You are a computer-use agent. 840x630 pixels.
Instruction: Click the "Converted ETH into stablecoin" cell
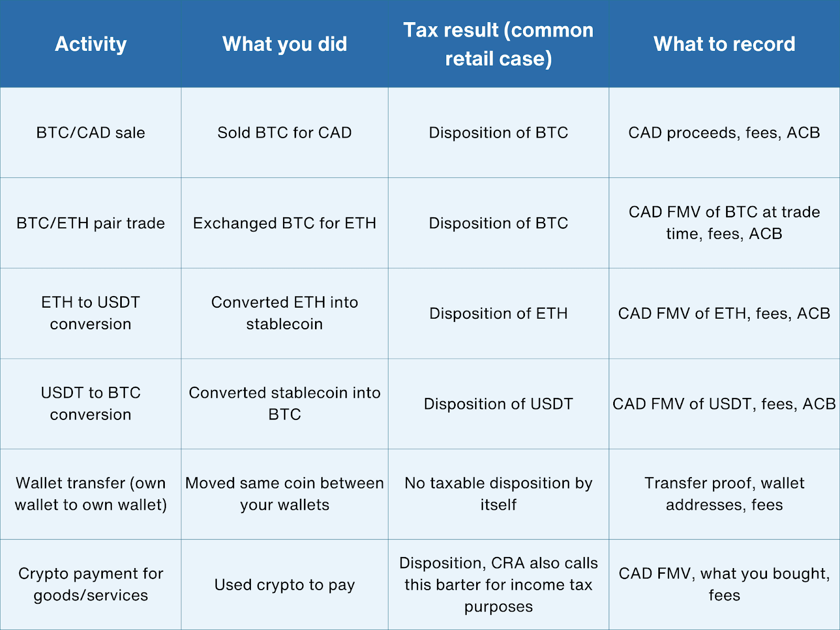tap(285, 313)
